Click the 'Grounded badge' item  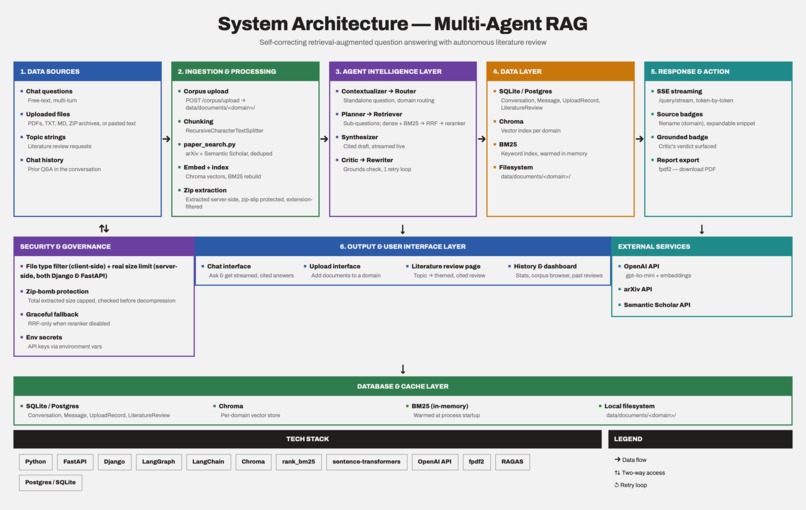pos(682,137)
